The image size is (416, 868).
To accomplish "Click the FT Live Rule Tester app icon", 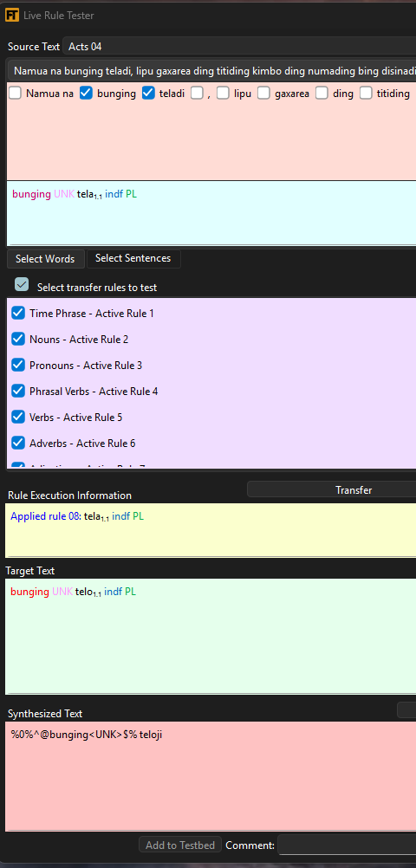I will click(x=11, y=16).
